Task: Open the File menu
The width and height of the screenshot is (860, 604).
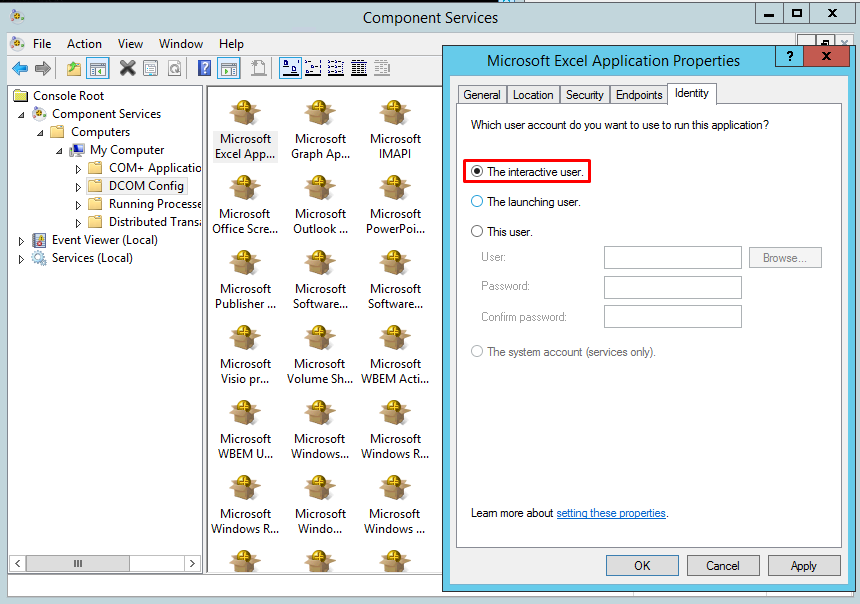Action: click(42, 44)
